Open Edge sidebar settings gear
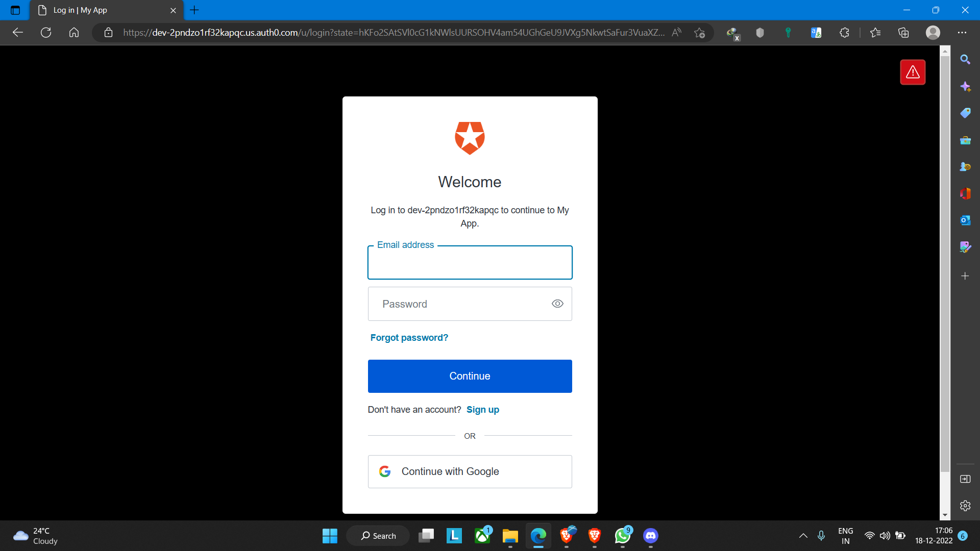The height and width of the screenshot is (551, 980). pos(965,506)
